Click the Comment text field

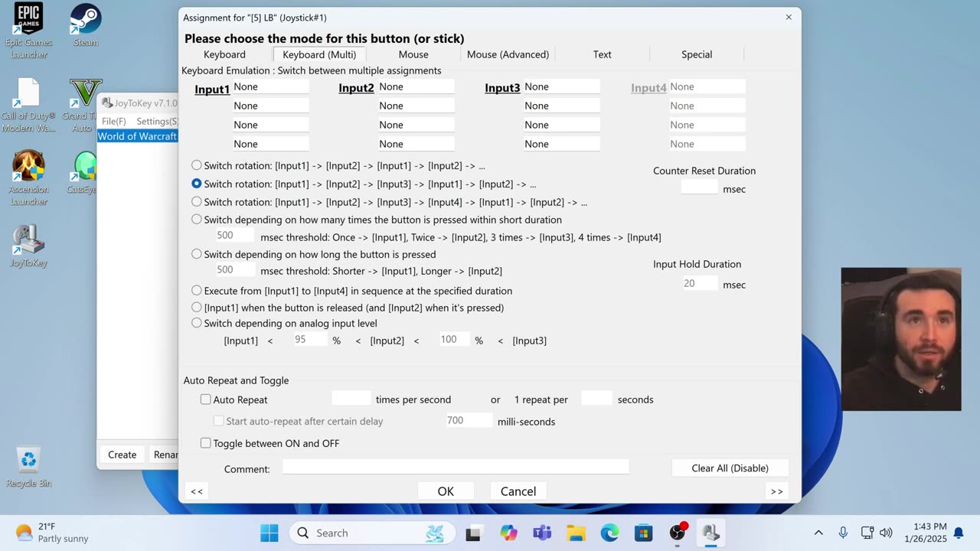(456, 467)
